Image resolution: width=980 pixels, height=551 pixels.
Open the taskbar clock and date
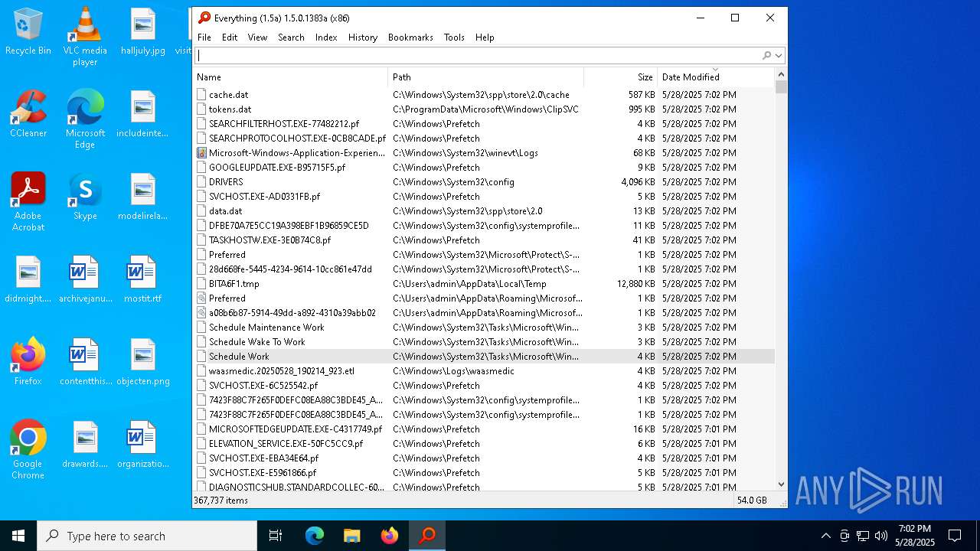915,536
